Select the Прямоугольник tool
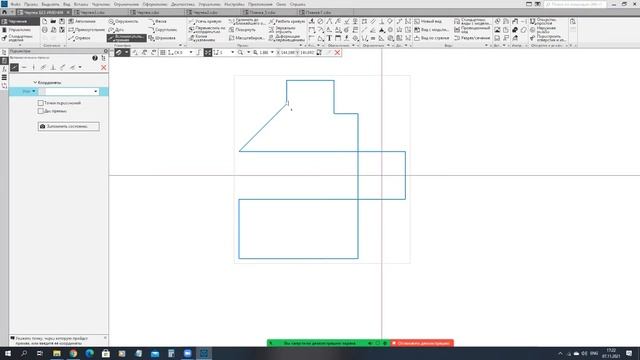 coord(87,30)
